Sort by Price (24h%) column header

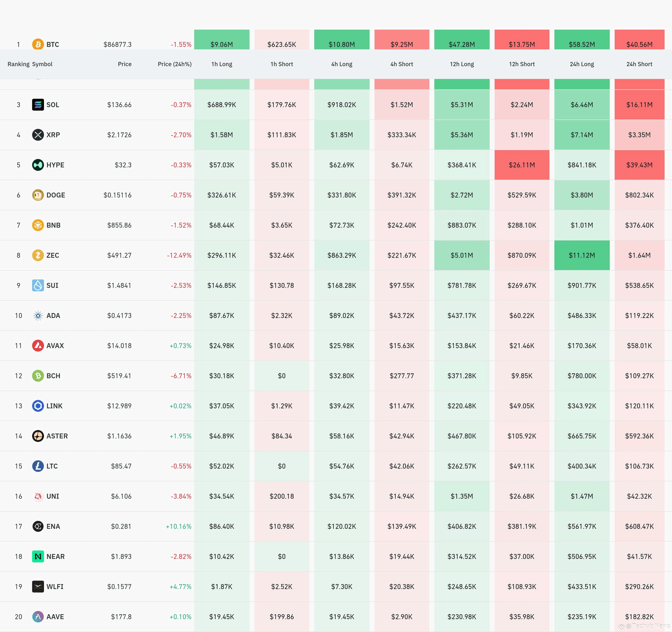[x=174, y=64]
